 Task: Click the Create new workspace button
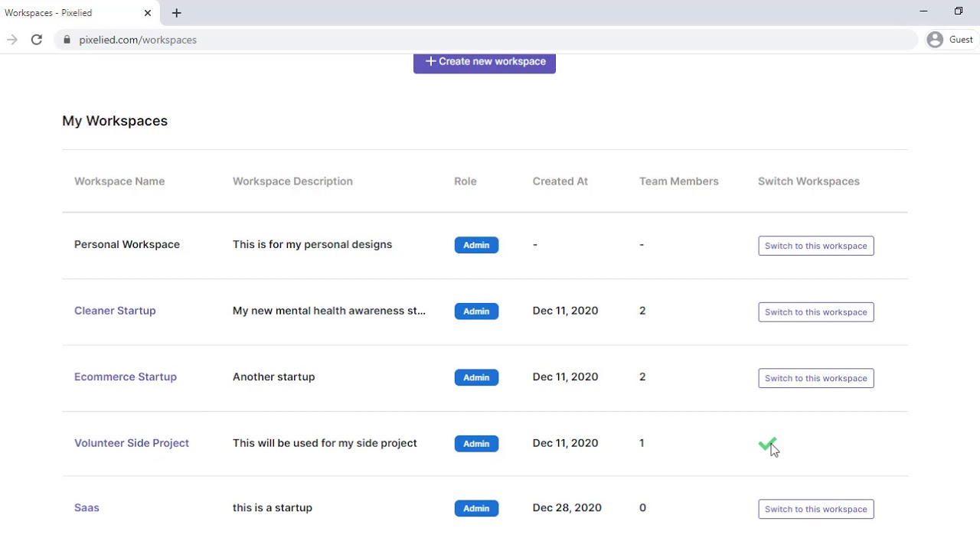(x=485, y=62)
